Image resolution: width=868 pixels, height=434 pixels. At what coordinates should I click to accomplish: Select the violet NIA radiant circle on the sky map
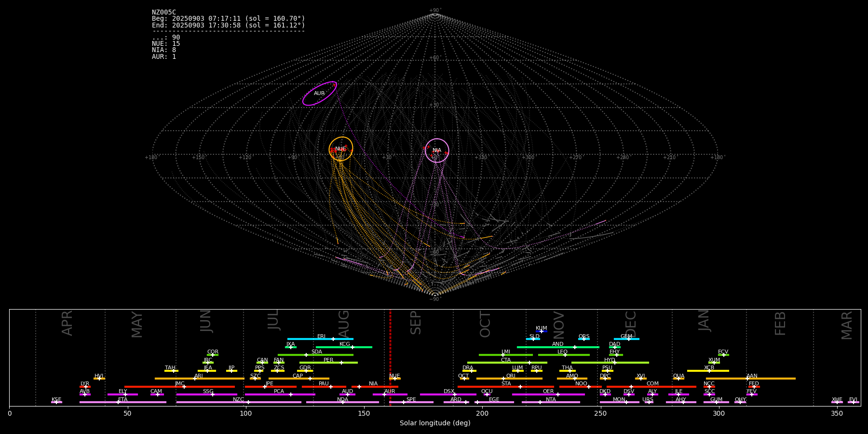(437, 150)
